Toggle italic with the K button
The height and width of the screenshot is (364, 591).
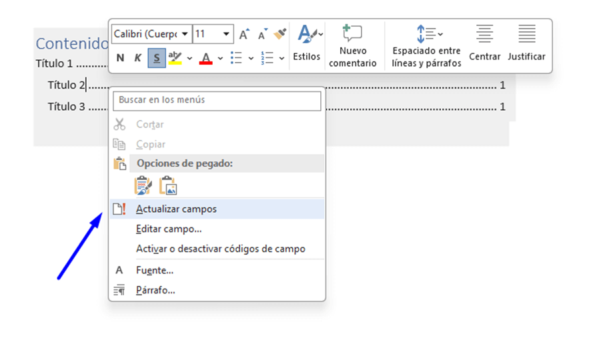point(138,58)
